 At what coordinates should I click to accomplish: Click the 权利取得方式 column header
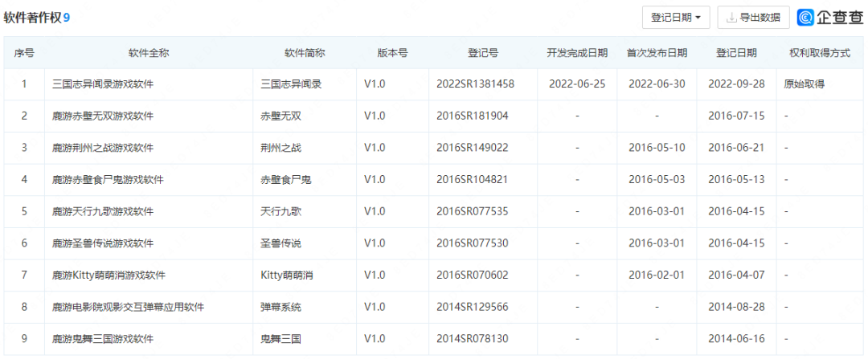pos(820,53)
